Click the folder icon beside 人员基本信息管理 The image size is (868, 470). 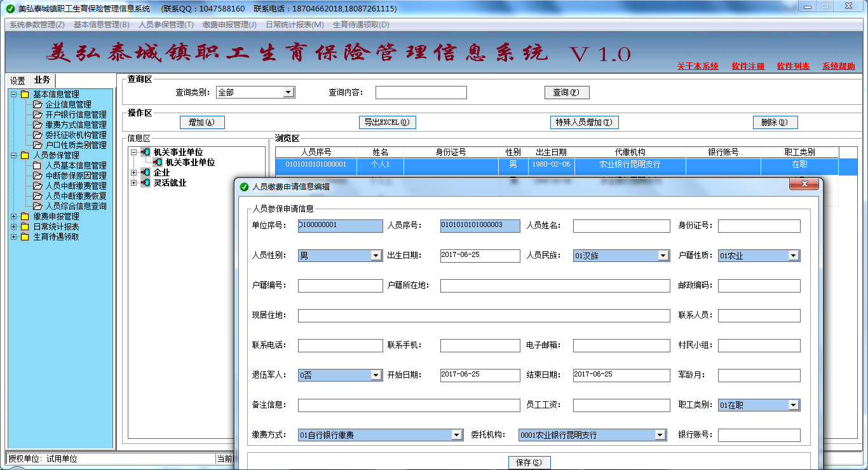37,165
